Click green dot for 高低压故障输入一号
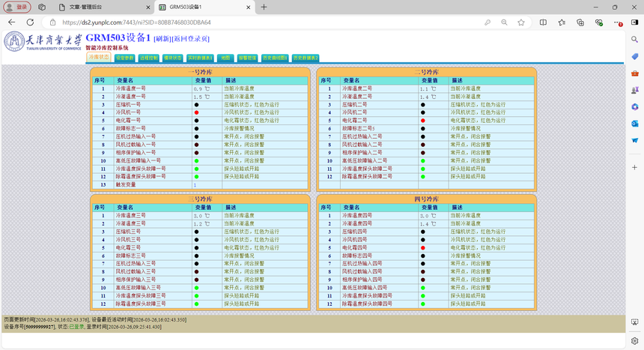Image resolution: width=644 pixels, height=350 pixels. click(196, 161)
